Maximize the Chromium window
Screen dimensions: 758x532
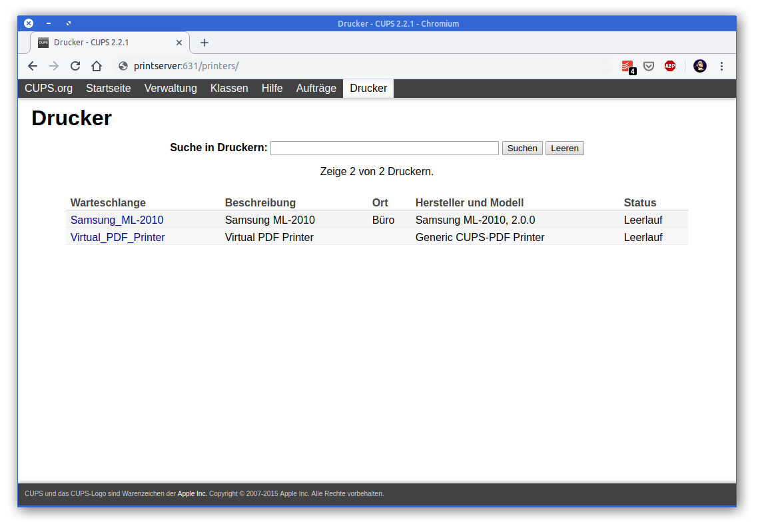click(69, 23)
